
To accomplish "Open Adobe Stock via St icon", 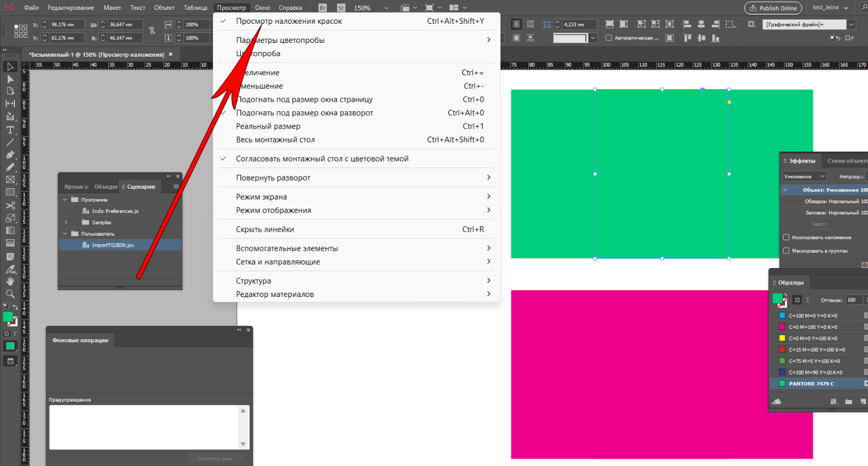I will coord(341,8).
